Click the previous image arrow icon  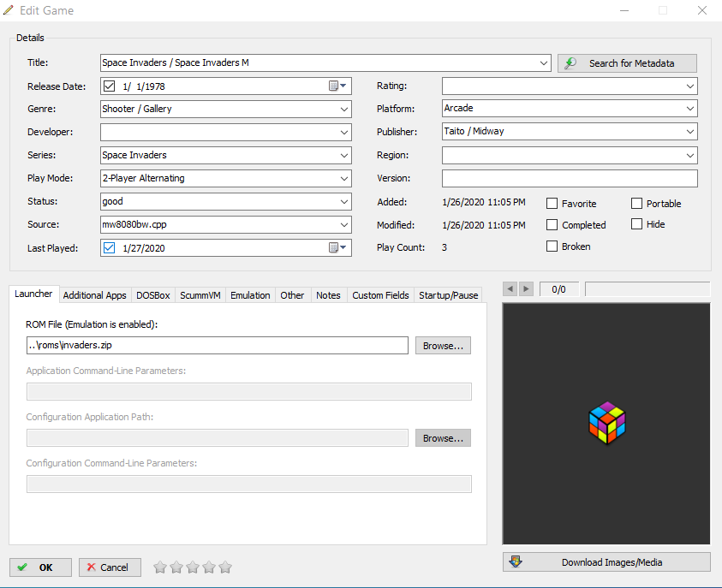[510, 289]
